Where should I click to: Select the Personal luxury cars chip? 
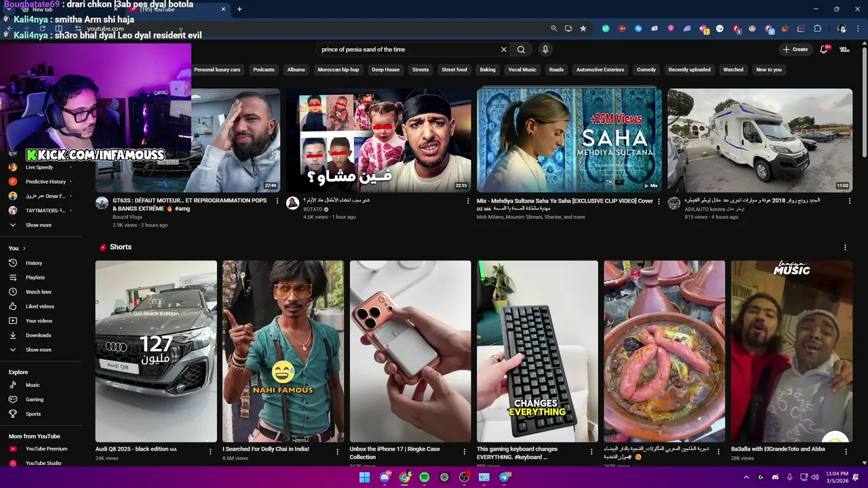217,70
